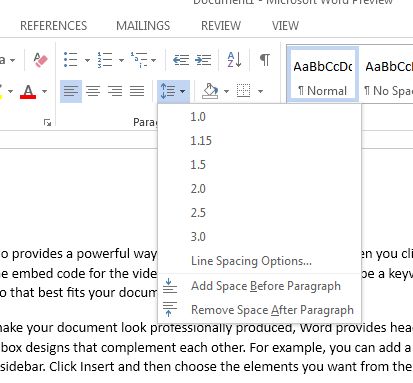
Task: Increase paragraph indent
Action: (203, 60)
